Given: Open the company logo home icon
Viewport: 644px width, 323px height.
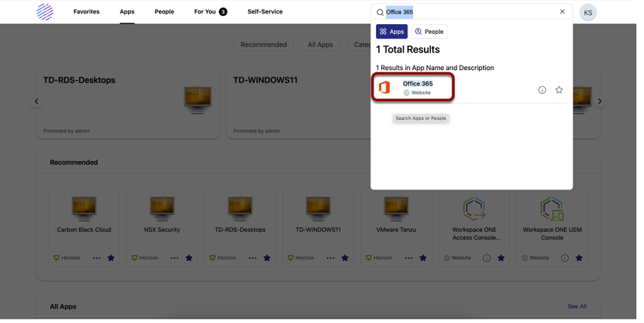Looking at the screenshot, I should (x=45, y=12).
